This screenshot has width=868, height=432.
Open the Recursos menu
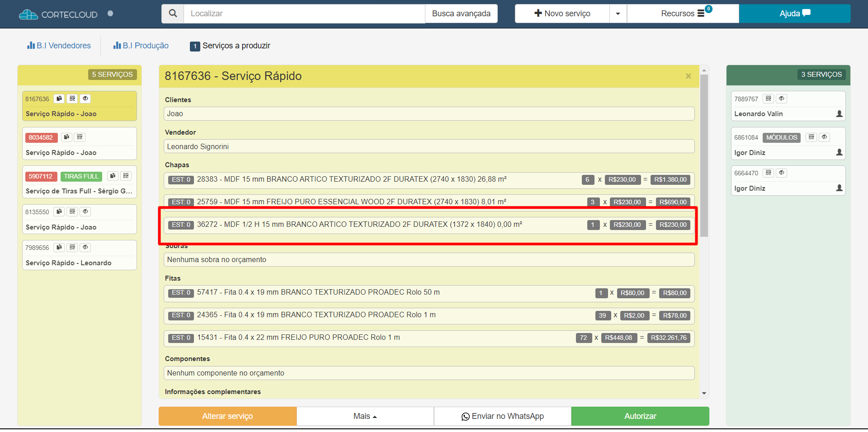(683, 14)
